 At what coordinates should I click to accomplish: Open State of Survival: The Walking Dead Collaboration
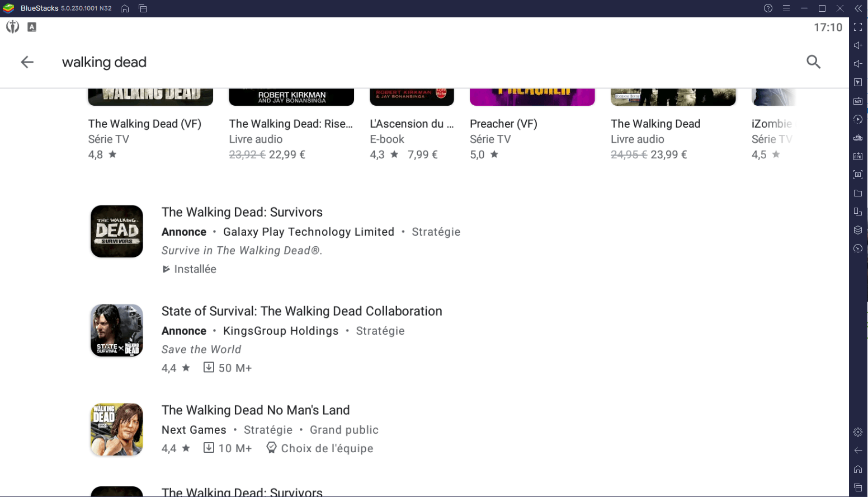[x=302, y=311]
